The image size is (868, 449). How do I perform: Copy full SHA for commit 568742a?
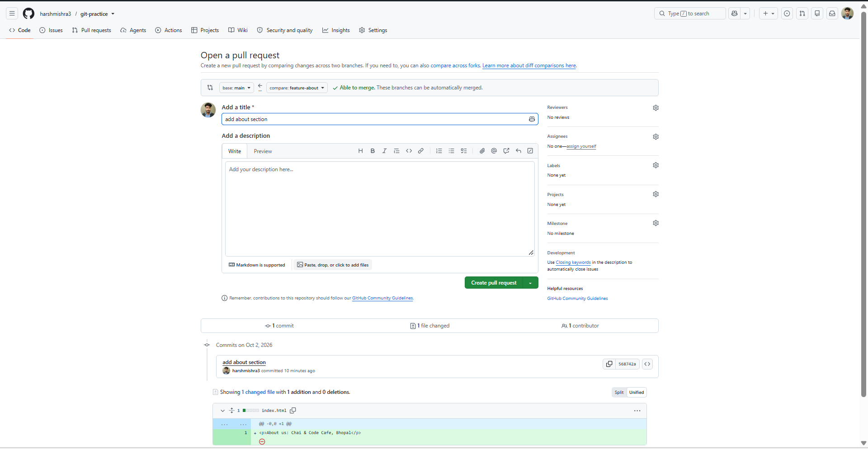tap(609, 364)
